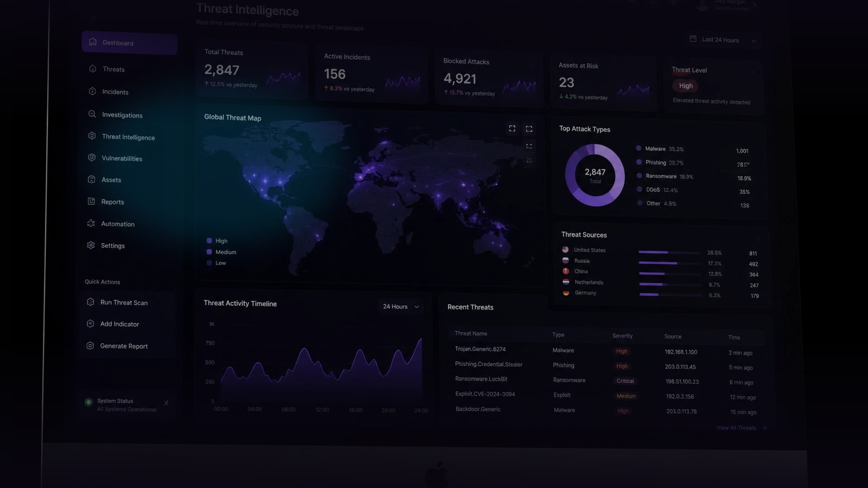Click the Settings gear icon
The height and width of the screenshot is (488, 868).
coord(91,245)
